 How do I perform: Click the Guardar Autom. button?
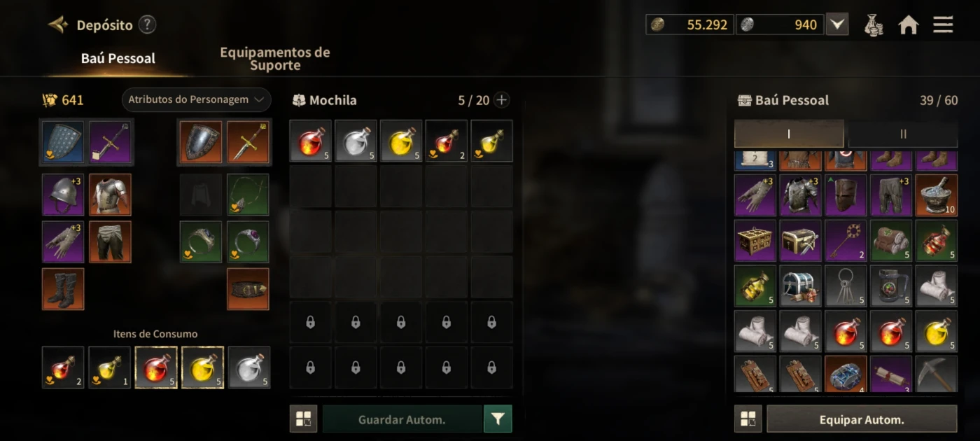402,419
